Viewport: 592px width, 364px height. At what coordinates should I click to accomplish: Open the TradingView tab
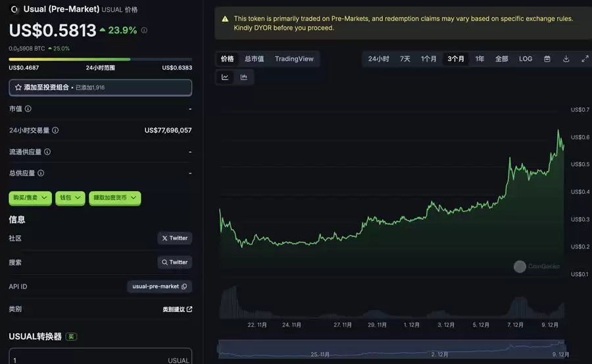pyautogui.click(x=294, y=59)
